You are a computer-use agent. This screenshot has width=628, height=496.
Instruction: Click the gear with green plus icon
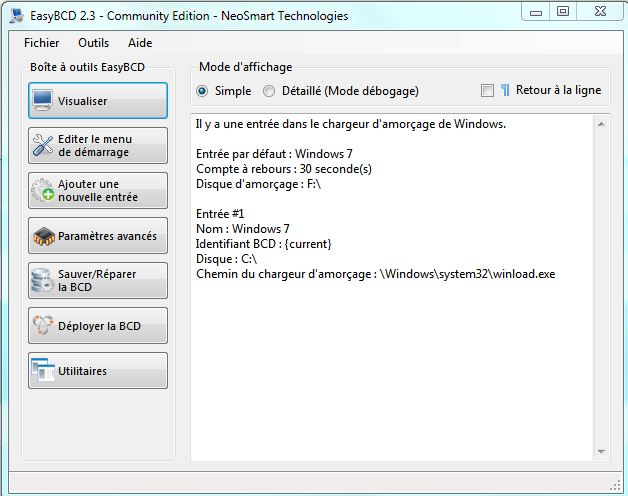42,190
